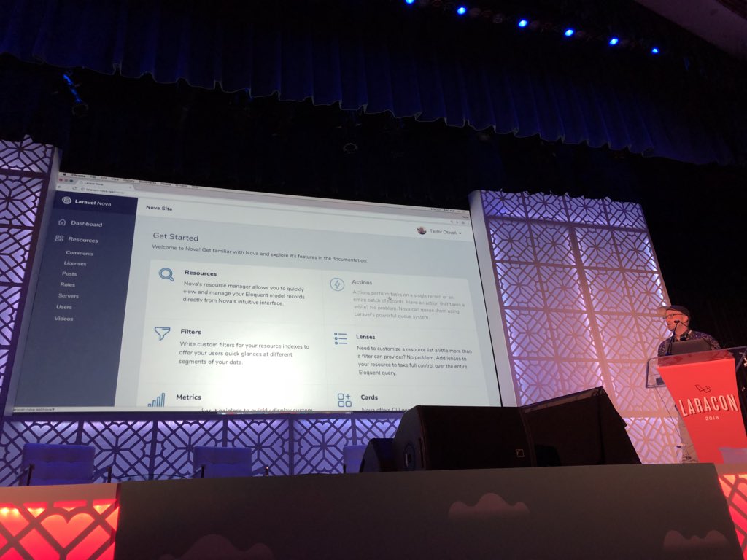Select the Resources section label in sidebar
Viewport: 747px width, 560px height.
click(83, 240)
